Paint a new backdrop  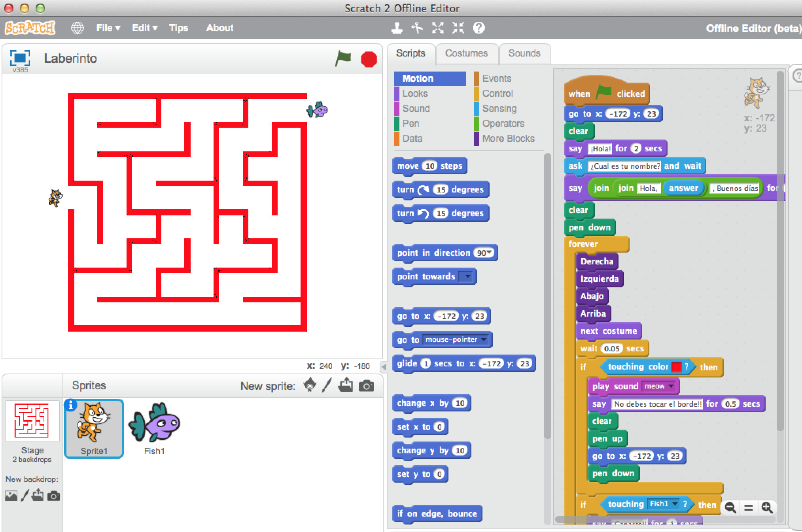click(25, 495)
